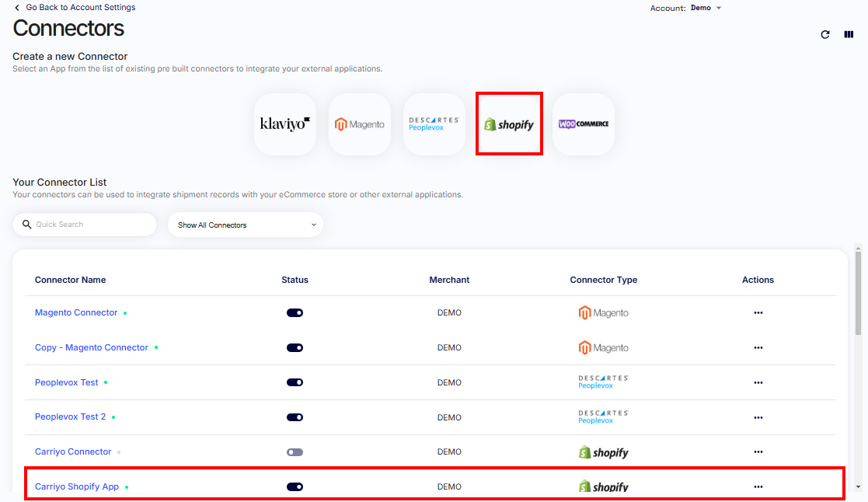
Task: Open the Copy - Magento Connector link
Action: (92, 347)
